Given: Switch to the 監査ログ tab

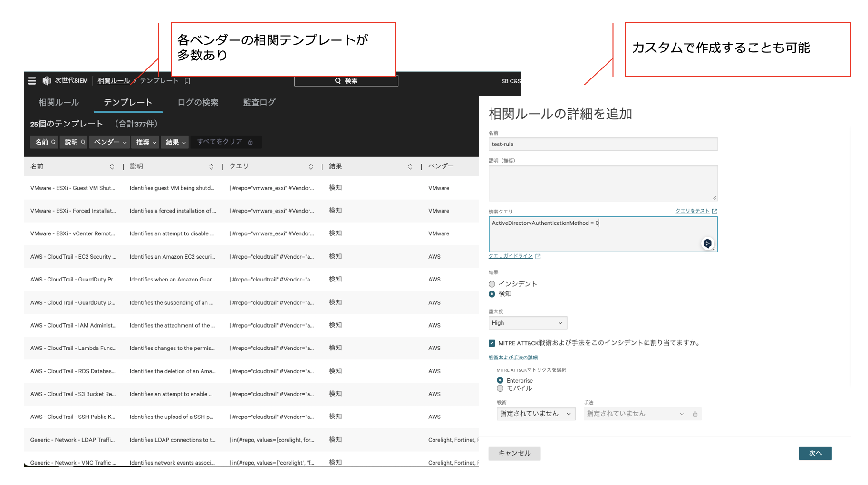Looking at the screenshot, I should click(x=260, y=103).
